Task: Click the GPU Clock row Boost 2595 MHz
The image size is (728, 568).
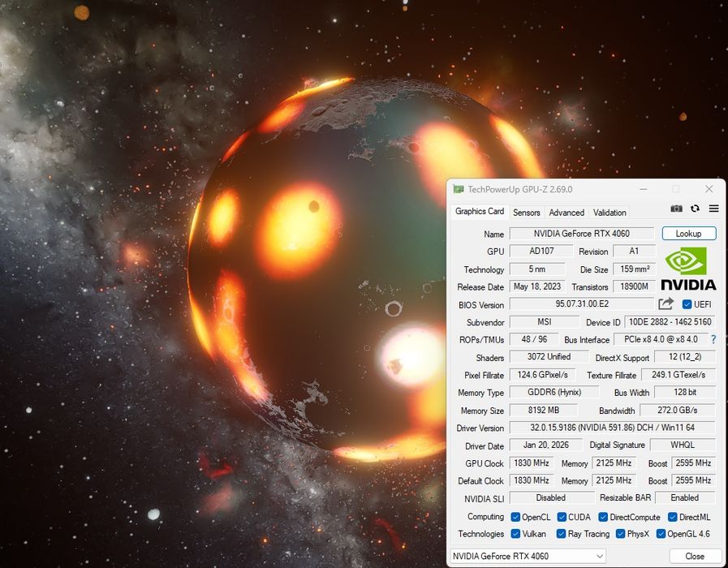Action: (x=693, y=463)
